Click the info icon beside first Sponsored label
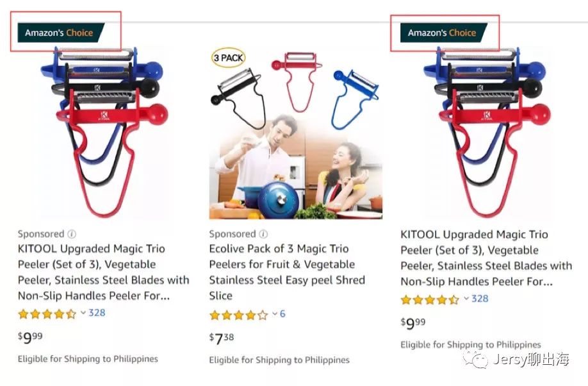Viewport: 588px width, 386px height. click(72, 234)
